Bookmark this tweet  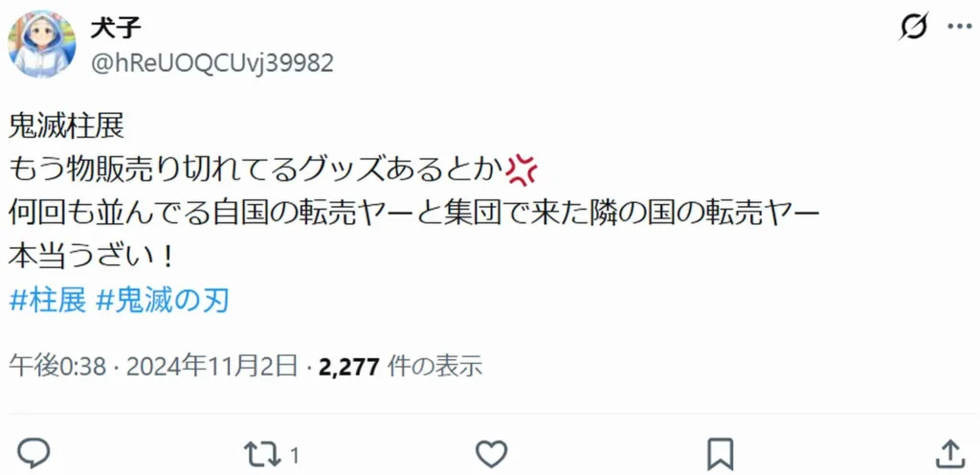coord(721,454)
